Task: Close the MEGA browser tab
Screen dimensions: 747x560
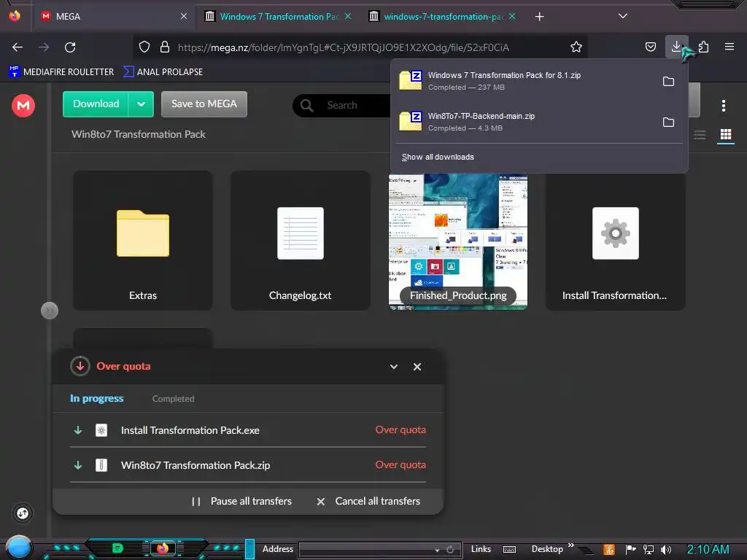Action: 183,16
